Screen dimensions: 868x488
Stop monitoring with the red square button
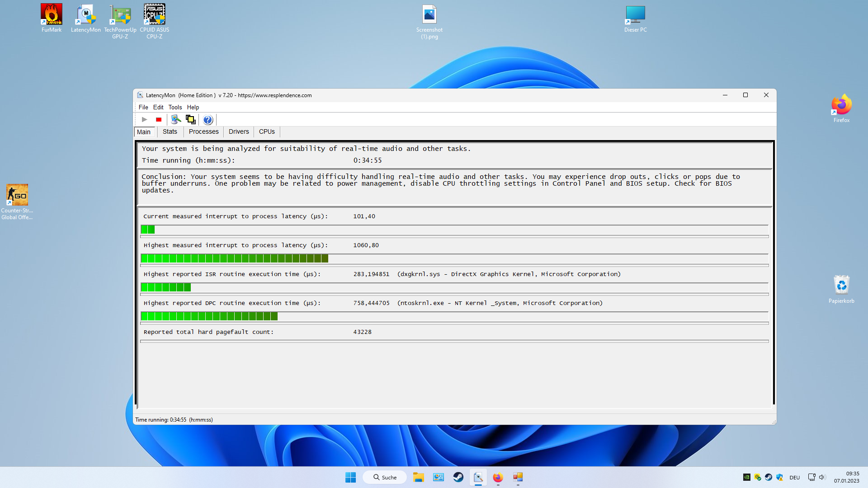click(x=159, y=120)
